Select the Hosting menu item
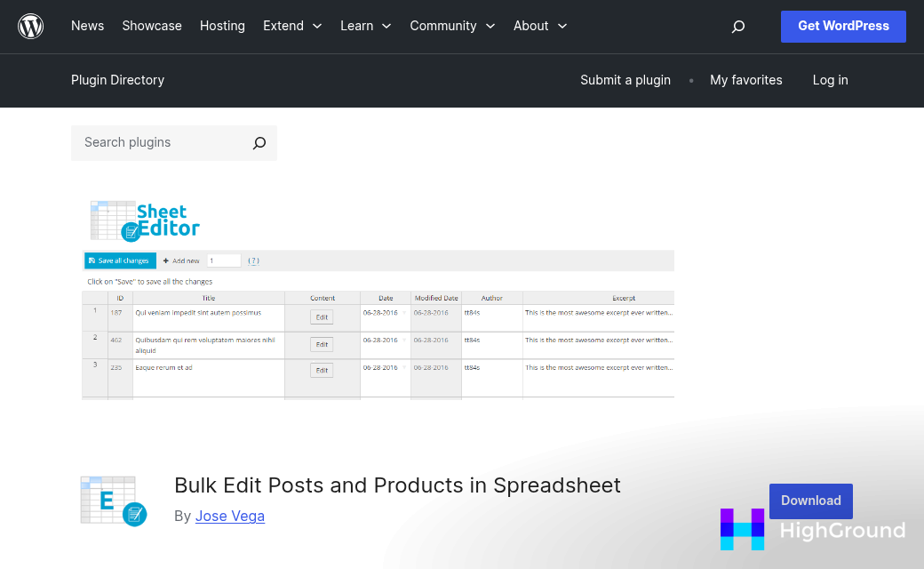924x569 pixels. [x=222, y=26]
